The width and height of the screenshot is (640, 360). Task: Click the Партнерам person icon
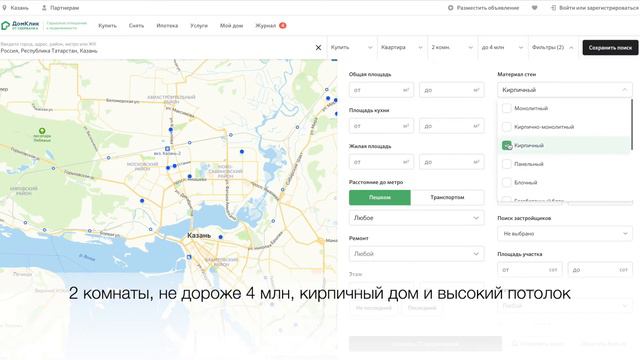(x=44, y=8)
